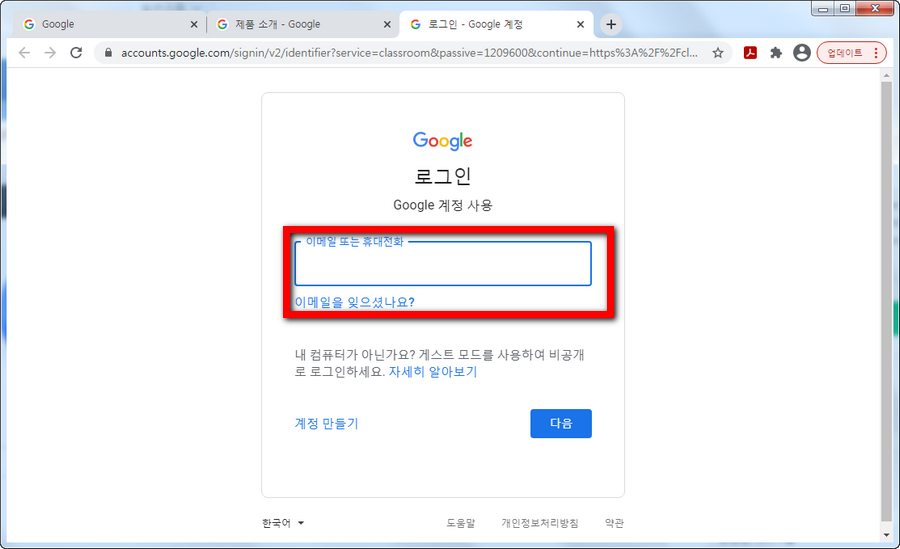Open the 약관 footer link

click(x=614, y=523)
